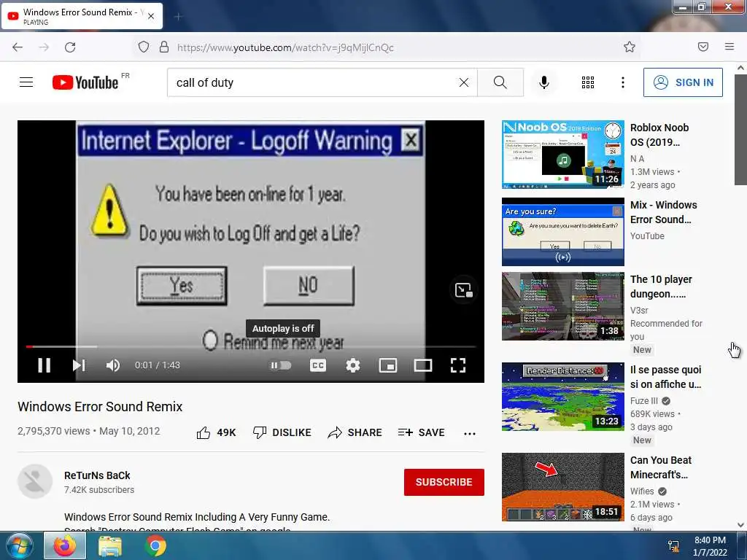Subscribe to ReTurNs BaCk channel

tap(444, 482)
